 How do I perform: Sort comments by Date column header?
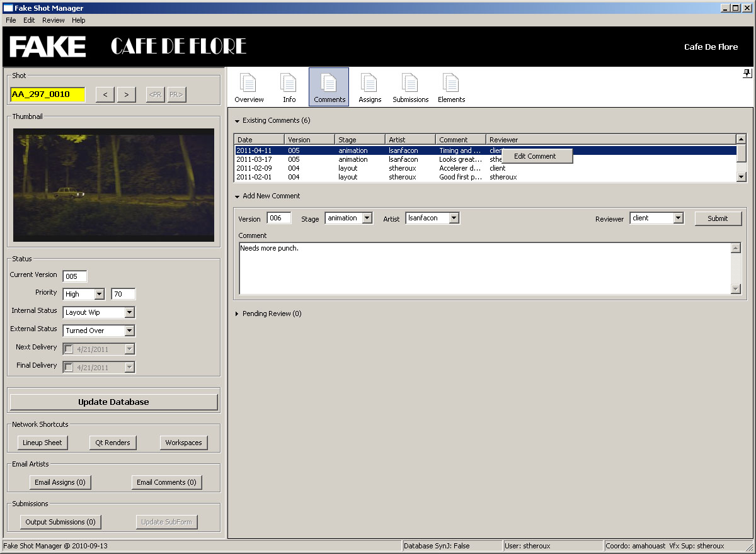click(x=260, y=140)
